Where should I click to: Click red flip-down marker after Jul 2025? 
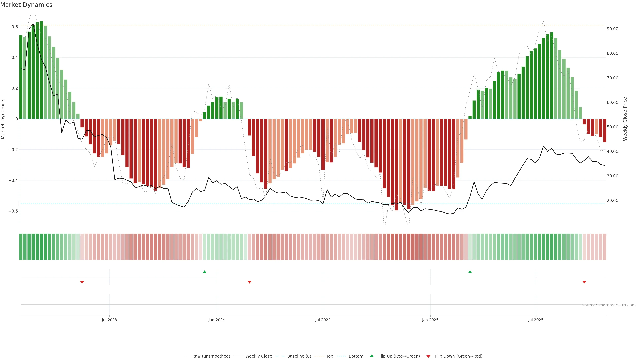584,282
